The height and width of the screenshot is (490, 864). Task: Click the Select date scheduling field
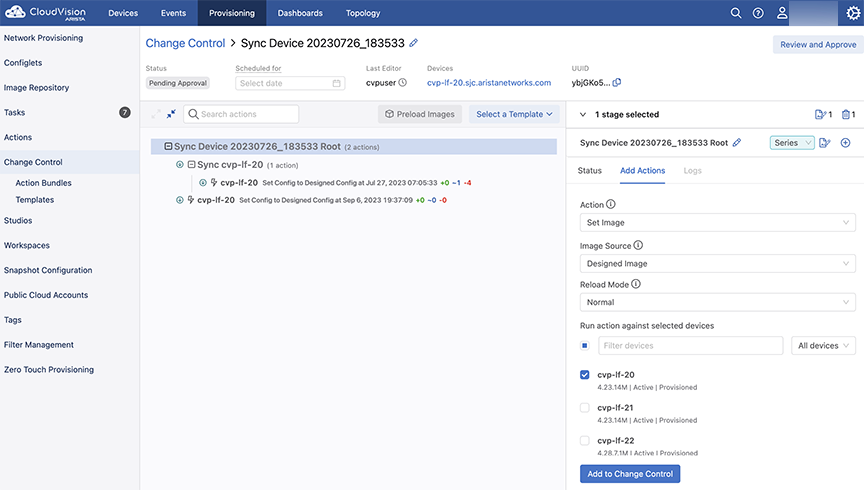point(290,83)
